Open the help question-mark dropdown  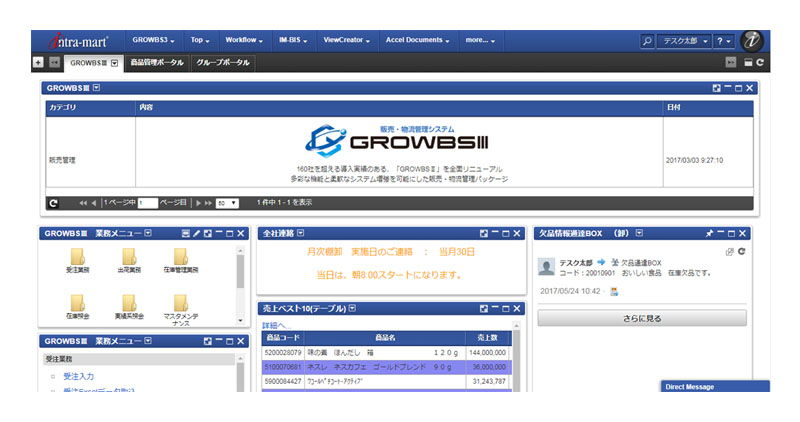(x=723, y=41)
